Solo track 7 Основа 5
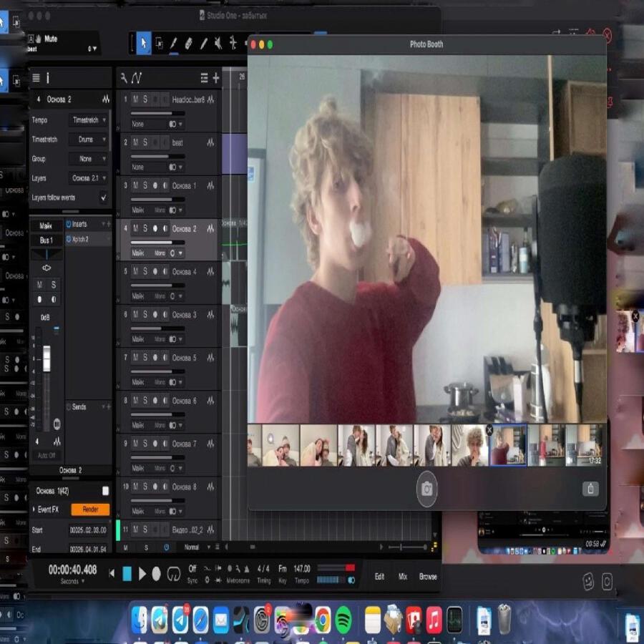 145,358
